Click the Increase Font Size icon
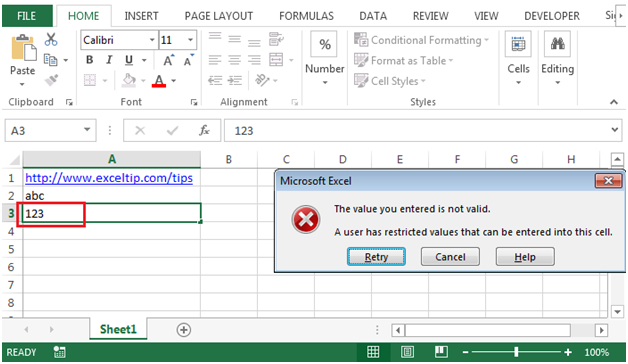628x364 pixels. (169, 60)
